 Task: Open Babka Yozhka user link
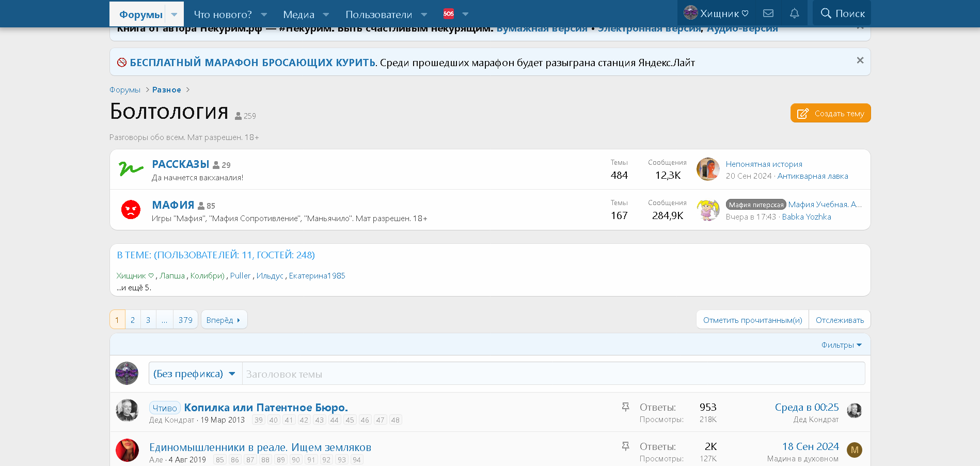click(807, 217)
